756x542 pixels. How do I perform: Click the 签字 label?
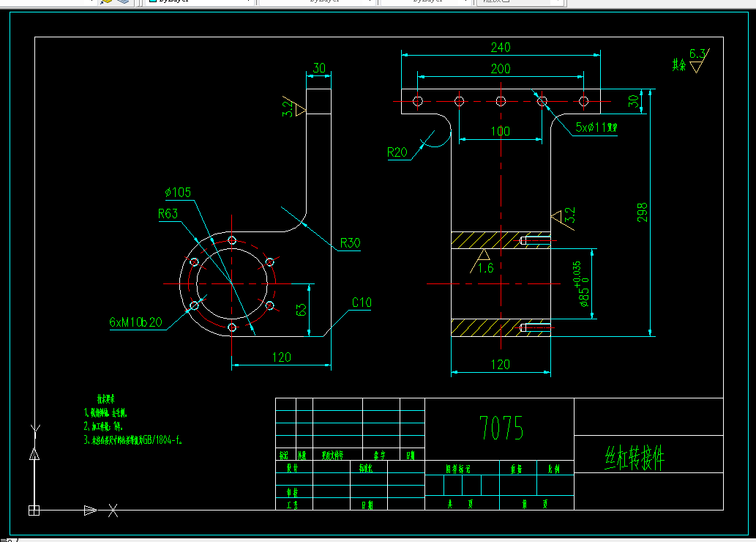click(x=380, y=456)
